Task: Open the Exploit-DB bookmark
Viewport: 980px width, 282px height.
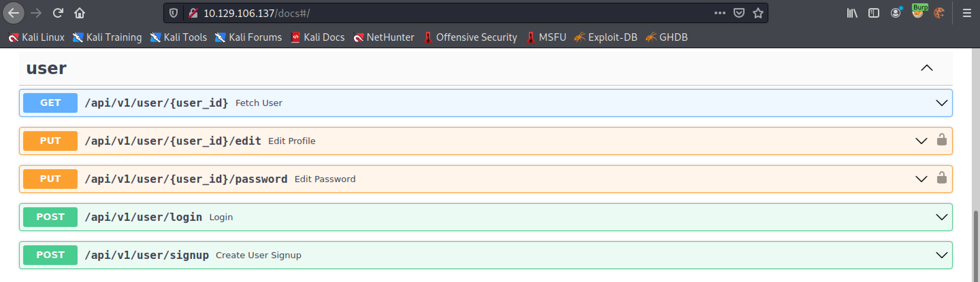Action: tap(606, 37)
